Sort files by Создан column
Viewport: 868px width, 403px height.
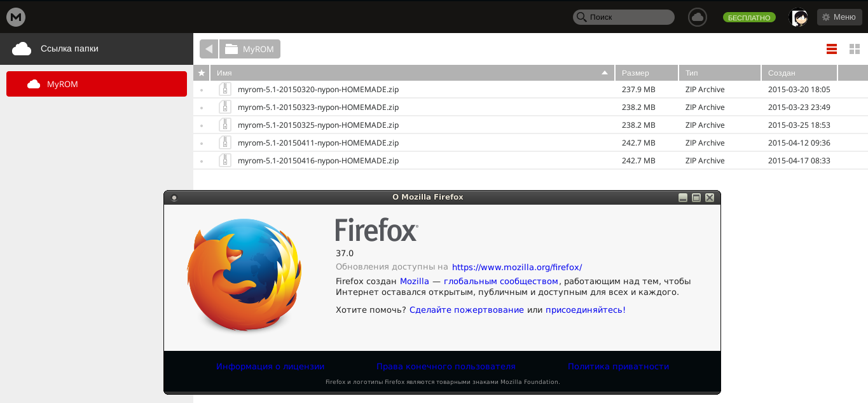coord(799,73)
